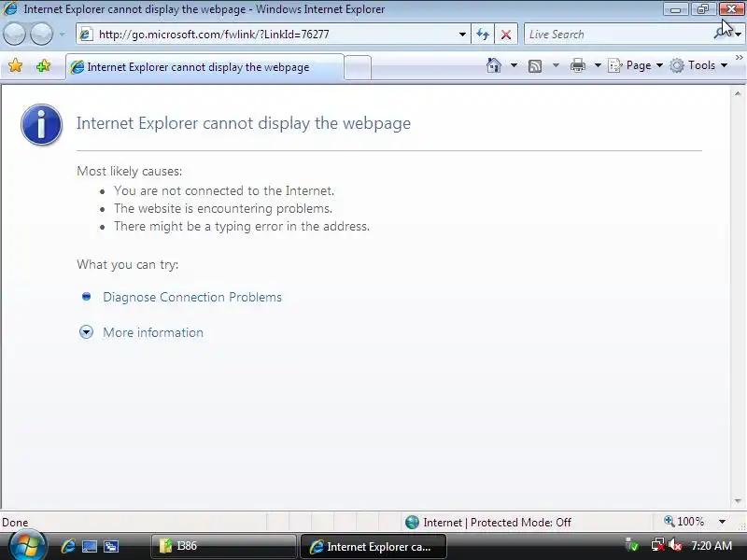The height and width of the screenshot is (560, 747).
Task: Close the Internet Explorer window
Action: [x=731, y=9]
